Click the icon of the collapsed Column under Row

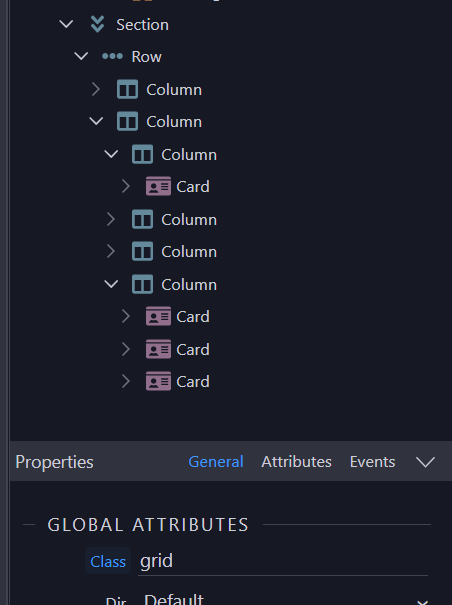pyautogui.click(x=127, y=90)
